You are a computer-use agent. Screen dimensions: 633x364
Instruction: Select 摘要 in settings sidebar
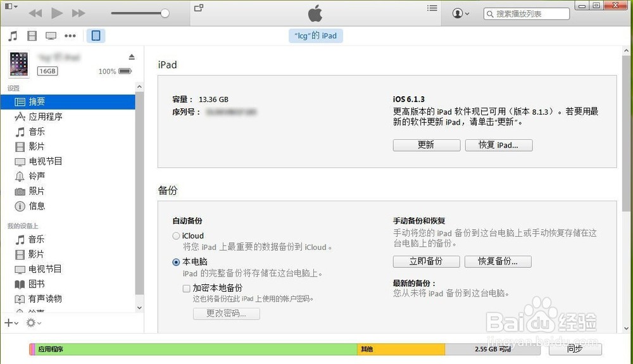68,102
